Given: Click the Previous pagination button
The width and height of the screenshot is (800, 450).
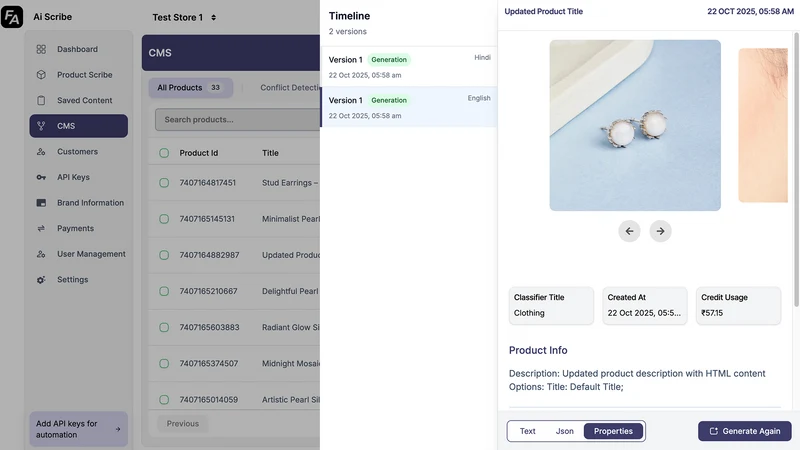Looking at the screenshot, I should [182, 423].
